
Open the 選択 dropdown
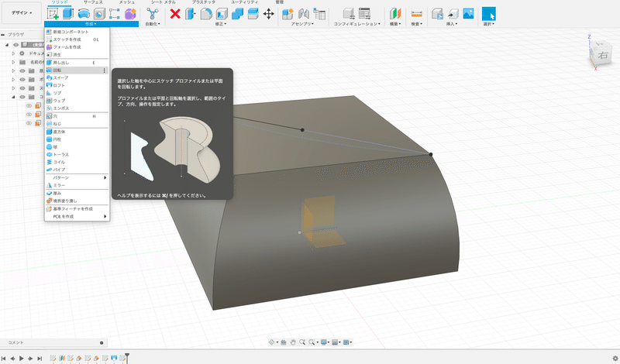(489, 24)
